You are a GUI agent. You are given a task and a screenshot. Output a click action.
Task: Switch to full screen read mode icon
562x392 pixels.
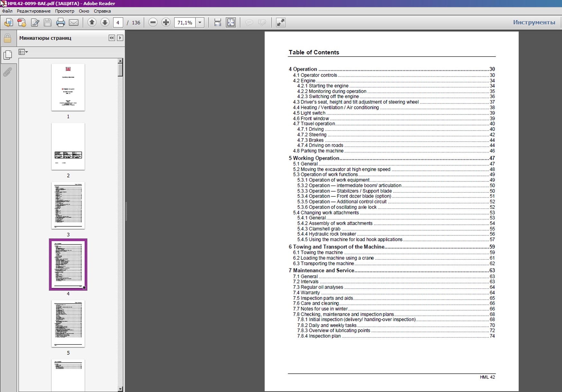281,23
